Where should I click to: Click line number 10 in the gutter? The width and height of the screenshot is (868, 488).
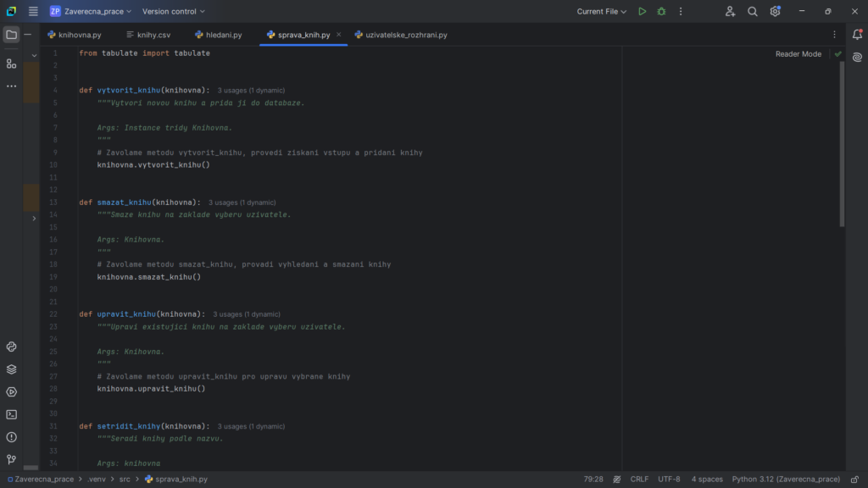tap(53, 165)
